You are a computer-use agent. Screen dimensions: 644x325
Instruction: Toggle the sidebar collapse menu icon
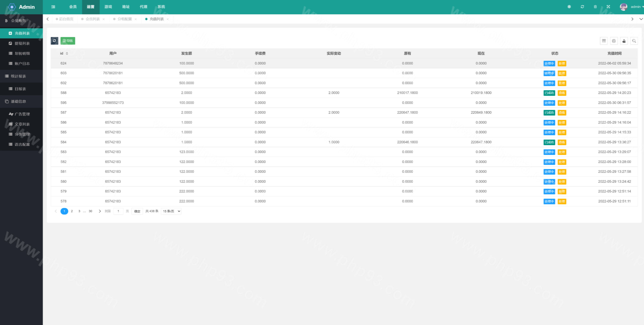pos(53,7)
